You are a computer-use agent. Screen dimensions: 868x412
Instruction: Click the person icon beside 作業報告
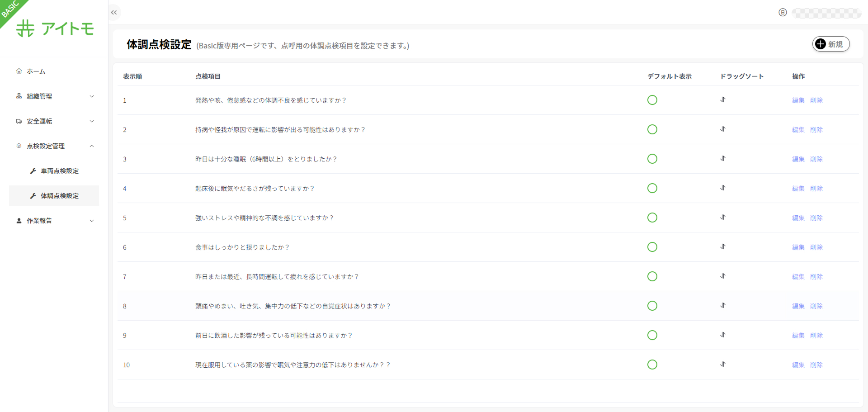coord(19,220)
